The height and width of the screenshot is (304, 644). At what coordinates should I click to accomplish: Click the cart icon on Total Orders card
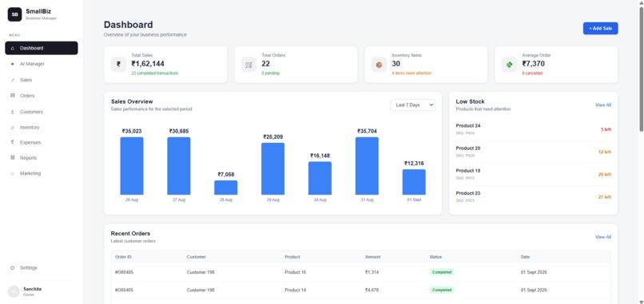pos(249,65)
